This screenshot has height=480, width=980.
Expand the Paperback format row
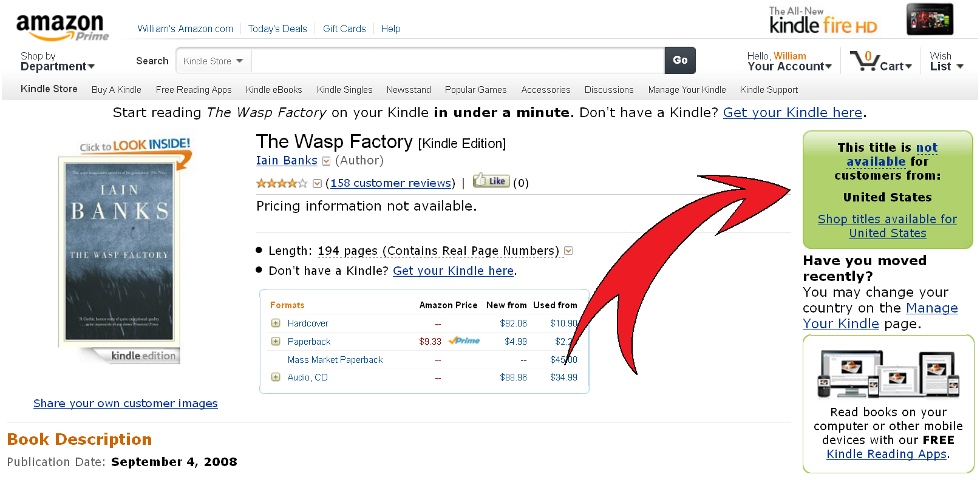tap(276, 342)
